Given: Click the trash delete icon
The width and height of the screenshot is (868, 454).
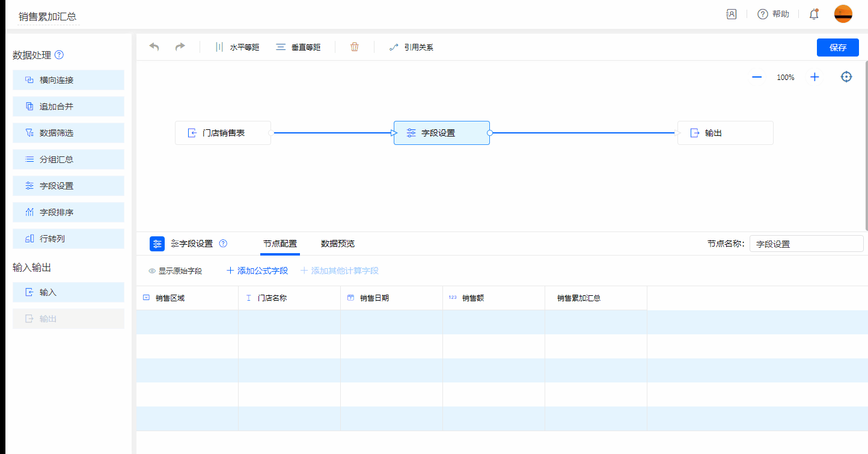Looking at the screenshot, I should click(x=355, y=47).
